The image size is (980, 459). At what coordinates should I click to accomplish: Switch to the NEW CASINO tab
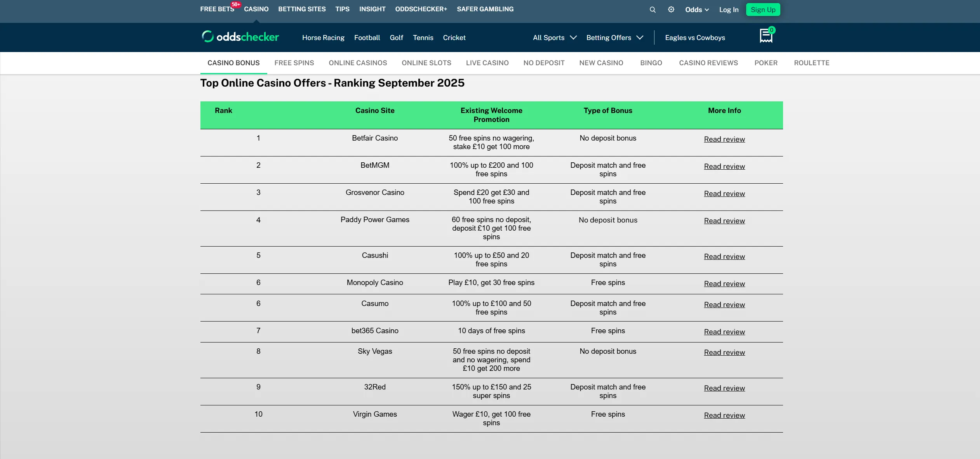pos(601,63)
